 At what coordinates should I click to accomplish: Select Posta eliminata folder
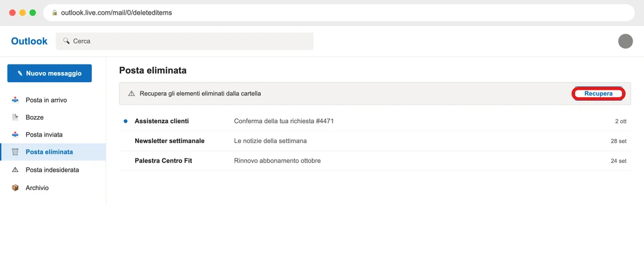(x=53, y=152)
